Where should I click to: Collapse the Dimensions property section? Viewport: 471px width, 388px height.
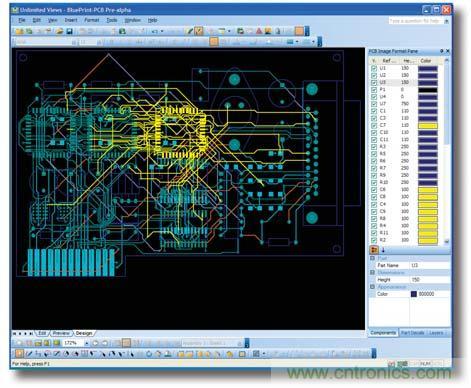372,272
